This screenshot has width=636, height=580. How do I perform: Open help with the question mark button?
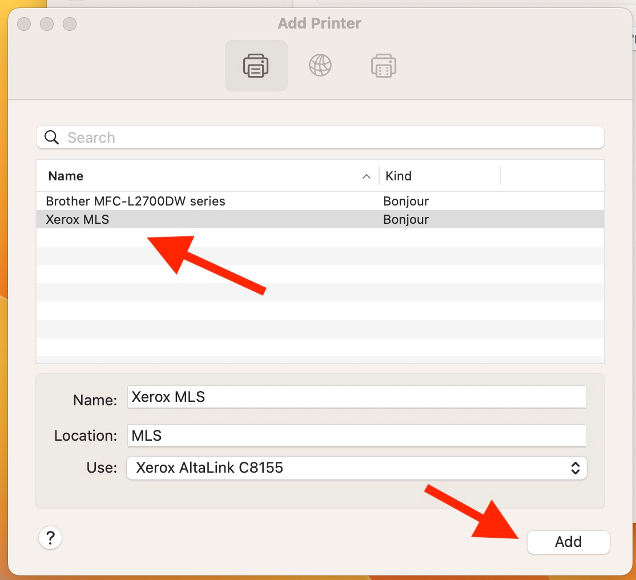click(x=50, y=538)
